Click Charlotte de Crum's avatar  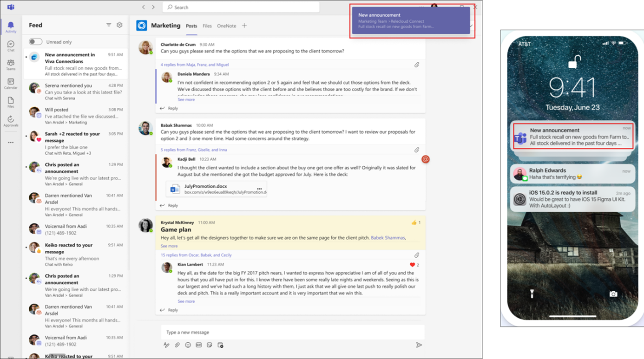coord(145,47)
